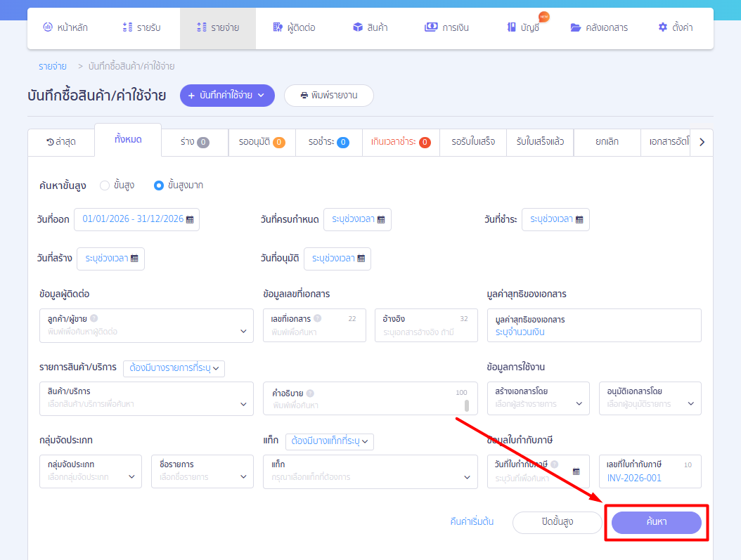Click the คลังเอกสาร folder icon
This screenshot has height=560, width=741.
pos(575,27)
